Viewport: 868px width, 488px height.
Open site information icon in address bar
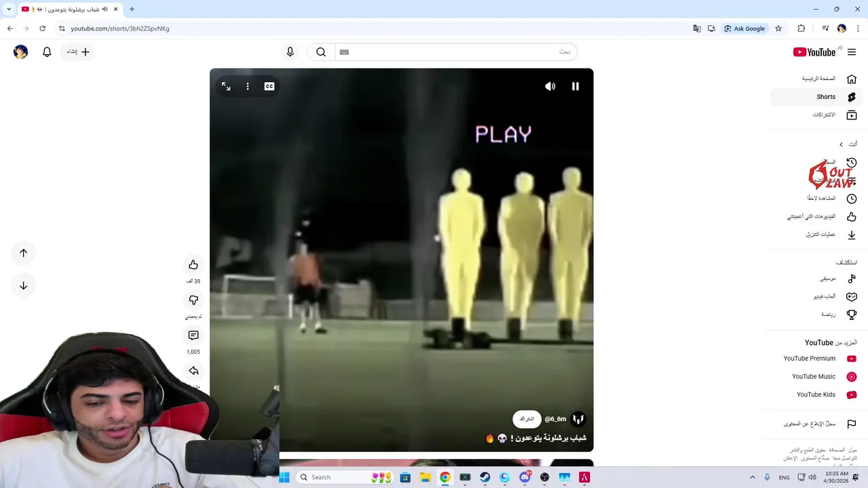click(x=62, y=28)
